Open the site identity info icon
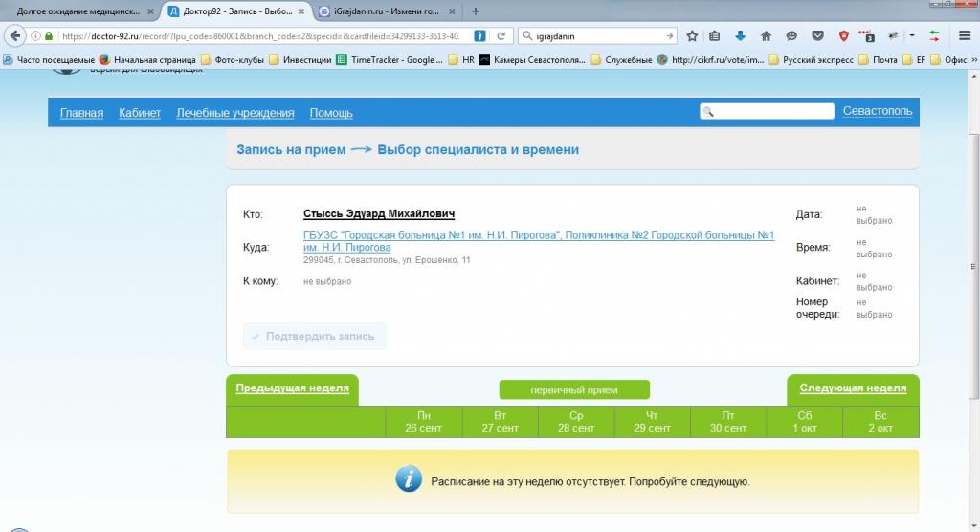 click(35, 36)
